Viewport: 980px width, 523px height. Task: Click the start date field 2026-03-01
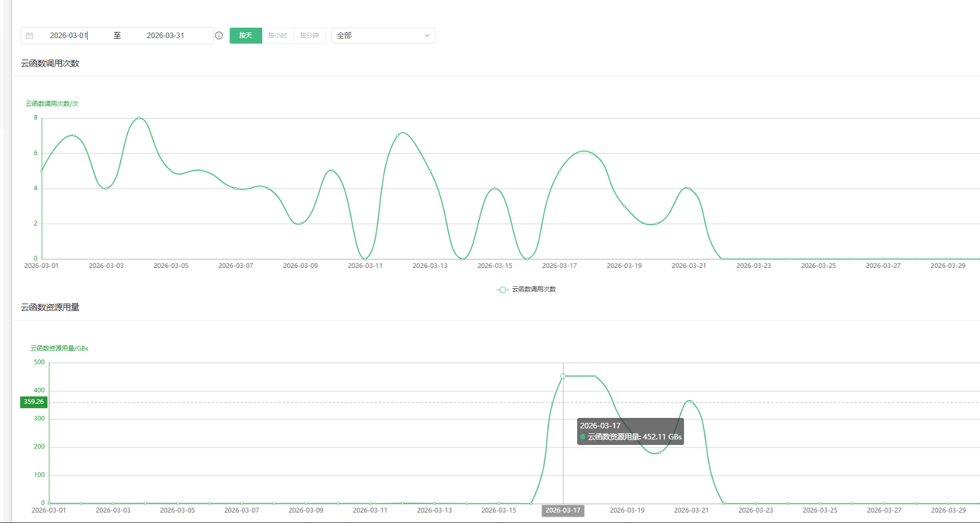69,36
